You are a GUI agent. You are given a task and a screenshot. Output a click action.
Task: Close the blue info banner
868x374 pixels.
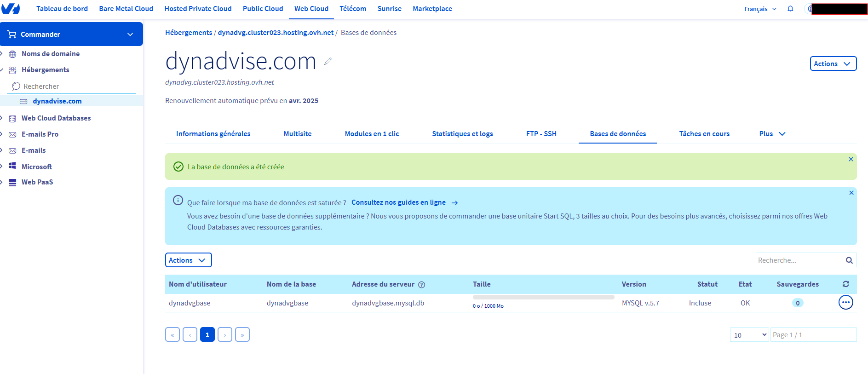coord(851,193)
